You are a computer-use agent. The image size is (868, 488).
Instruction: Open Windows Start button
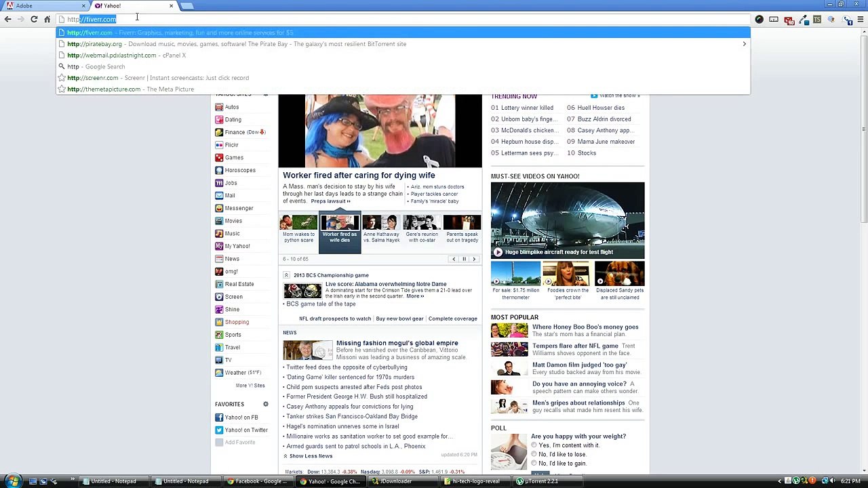click(x=12, y=481)
